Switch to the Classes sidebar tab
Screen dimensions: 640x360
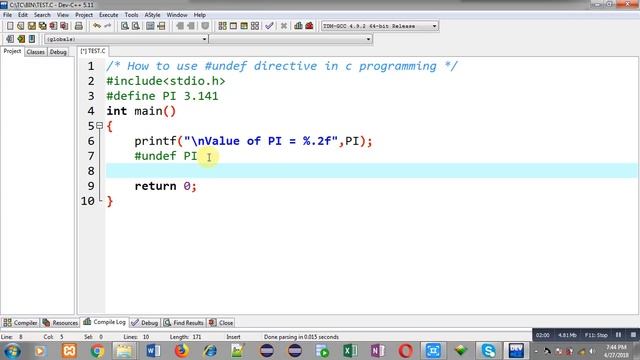tap(36, 52)
